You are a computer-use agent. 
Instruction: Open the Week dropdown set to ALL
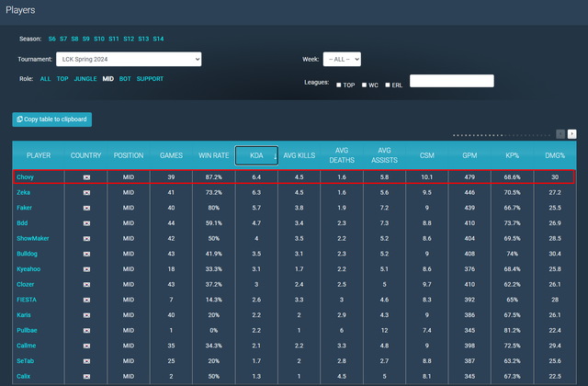coord(342,59)
